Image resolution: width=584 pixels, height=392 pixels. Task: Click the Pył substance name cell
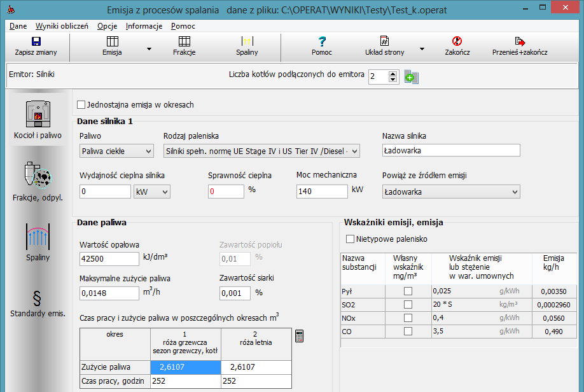pos(363,291)
